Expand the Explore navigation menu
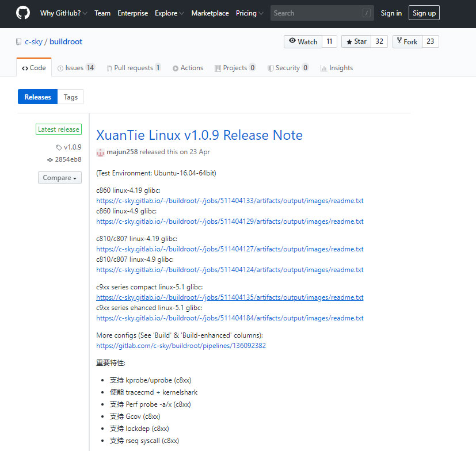Image resolution: width=476 pixels, height=451 pixels. (x=169, y=13)
